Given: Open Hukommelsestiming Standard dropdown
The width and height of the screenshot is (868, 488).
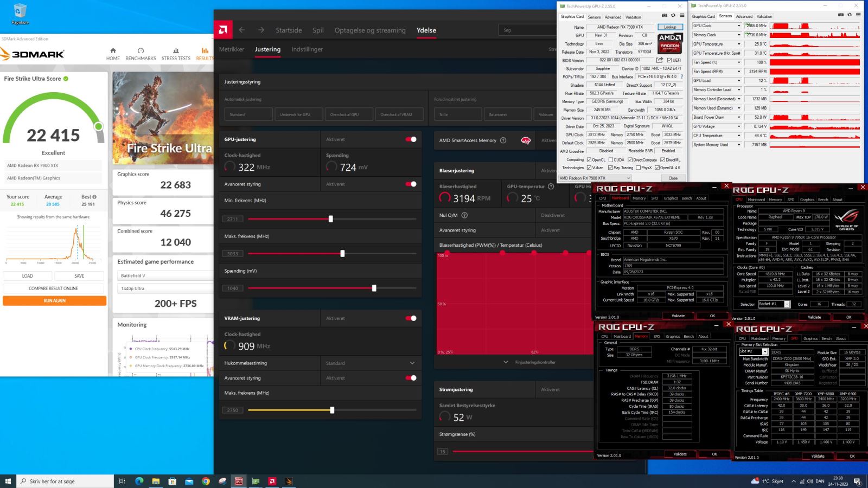Looking at the screenshot, I should (x=371, y=363).
